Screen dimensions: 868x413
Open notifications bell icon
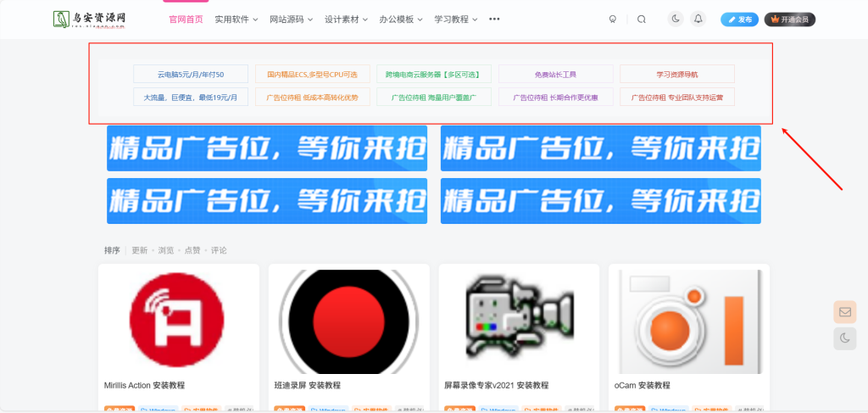pyautogui.click(x=698, y=19)
